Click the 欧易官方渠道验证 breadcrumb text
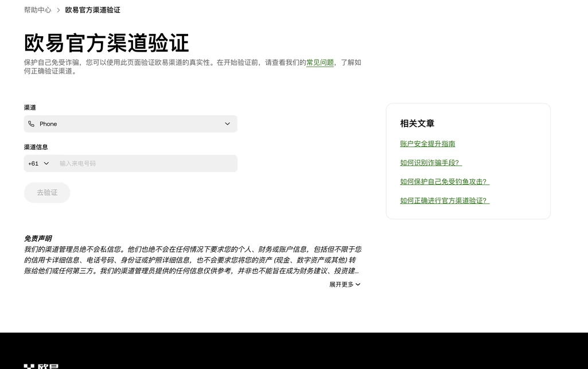This screenshot has height=369, width=588. (92, 10)
